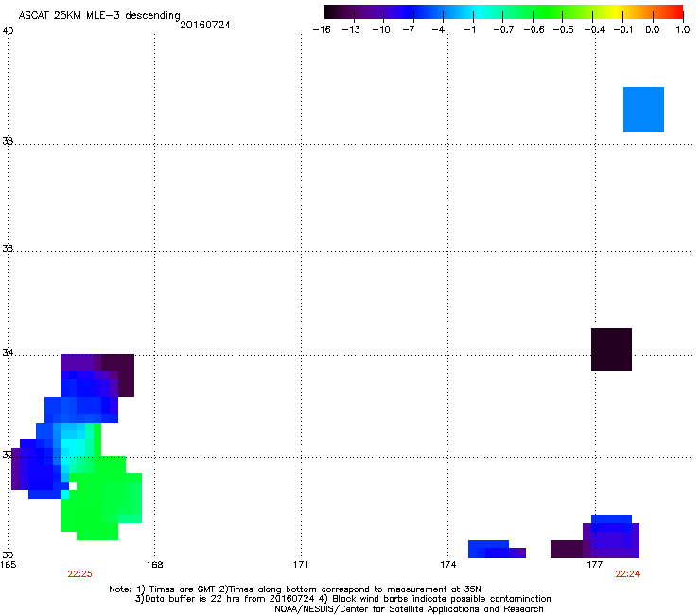Click the large green data patch
Screen dimensions: 700x615
pos(101,498)
